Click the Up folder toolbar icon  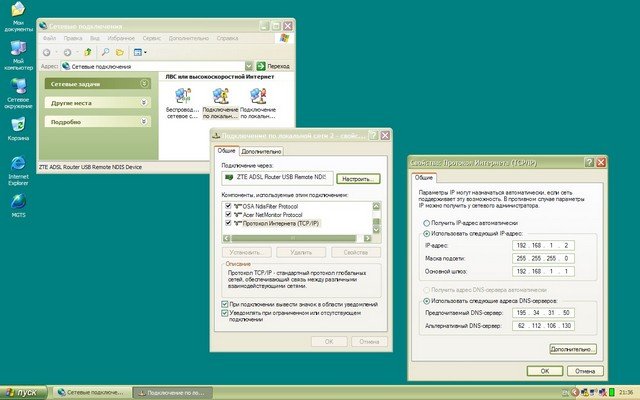(88, 51)
